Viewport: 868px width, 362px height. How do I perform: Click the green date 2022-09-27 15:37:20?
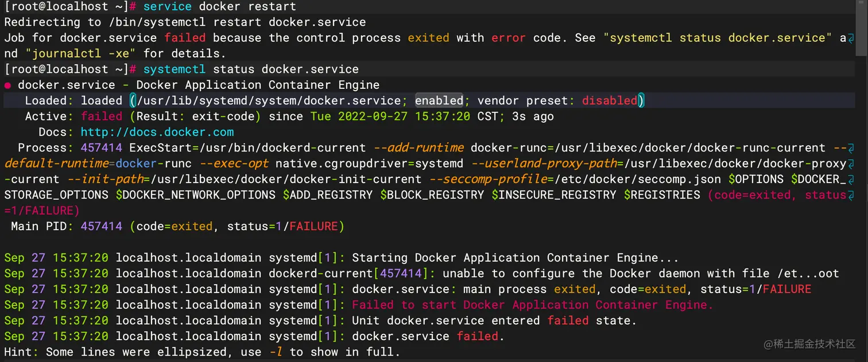coord(390,116)
